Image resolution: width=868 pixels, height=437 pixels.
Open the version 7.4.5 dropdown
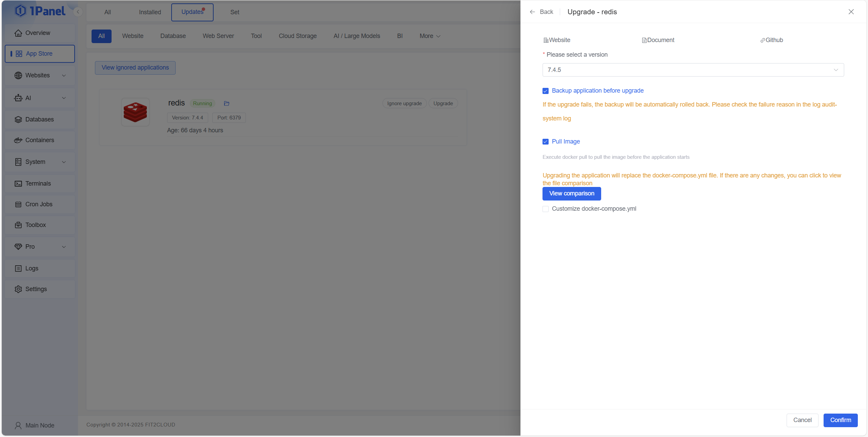pos(693,70)
